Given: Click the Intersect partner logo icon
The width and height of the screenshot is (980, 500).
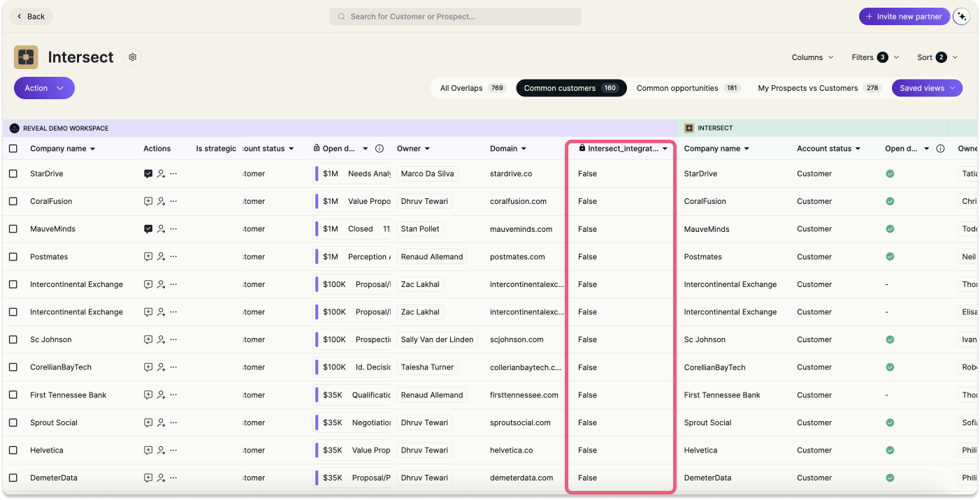Looking at the screenshot, I should point(26,57).
